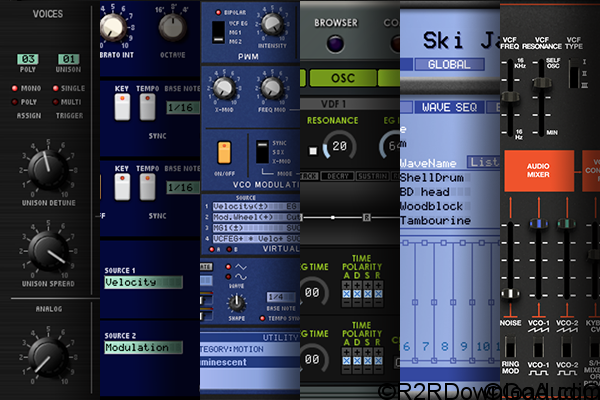
Task: Click the VCF FREQ slider handle
Action: (510, 98)
